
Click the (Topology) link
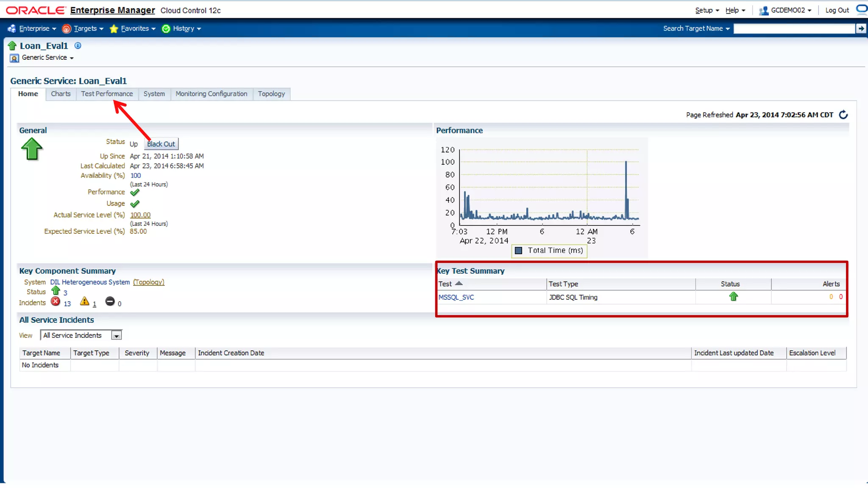(149, 282)
